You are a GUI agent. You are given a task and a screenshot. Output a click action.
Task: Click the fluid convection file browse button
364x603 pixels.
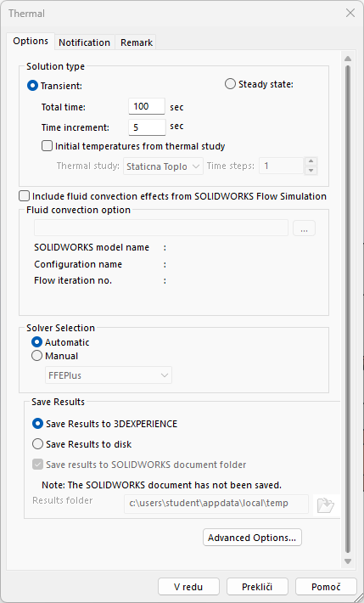coord(304,228)
